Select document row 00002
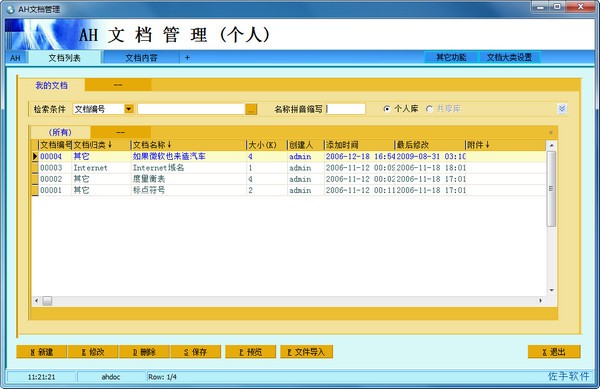 289,179
